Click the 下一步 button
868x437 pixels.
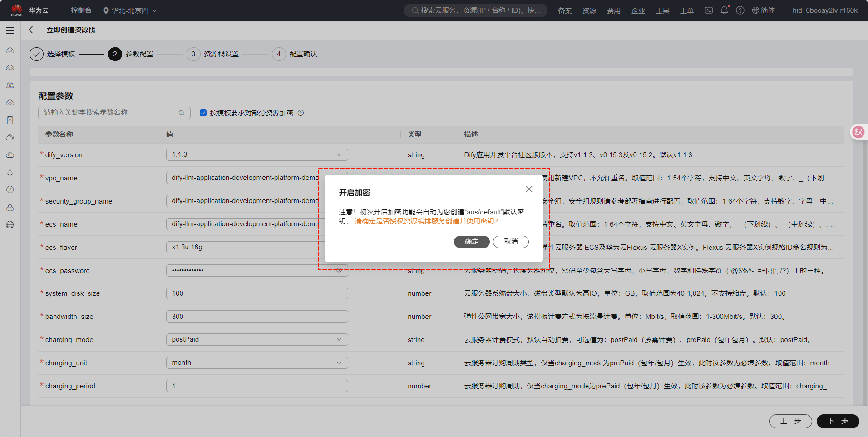[838, 421]
